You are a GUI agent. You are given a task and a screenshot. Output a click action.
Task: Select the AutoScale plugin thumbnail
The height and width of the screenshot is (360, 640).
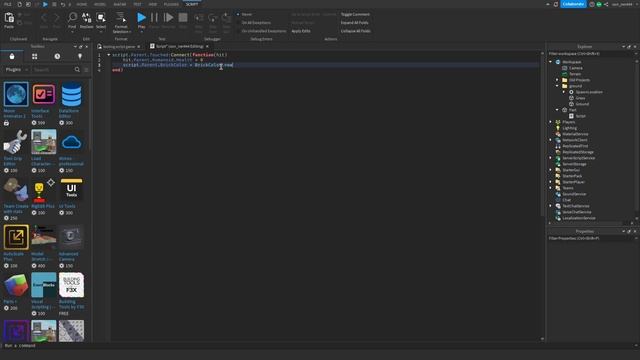click(x=16, y=237)
